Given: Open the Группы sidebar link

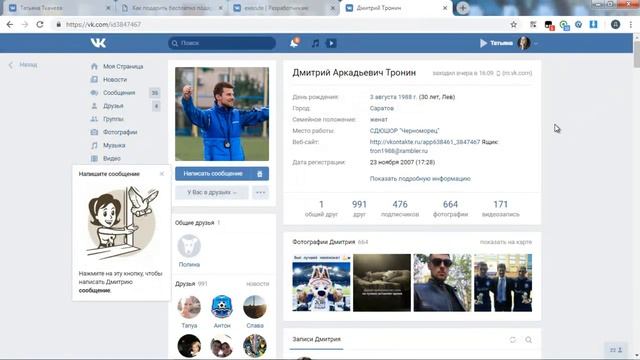Looking at the screenshot, I should [113, 119].
